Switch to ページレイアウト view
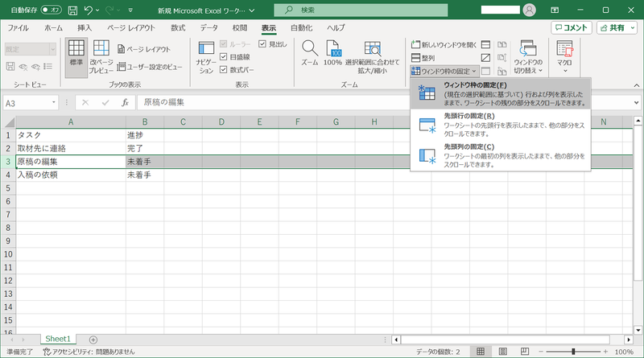This screenshot has width=644, height=358. coord(144,49)
